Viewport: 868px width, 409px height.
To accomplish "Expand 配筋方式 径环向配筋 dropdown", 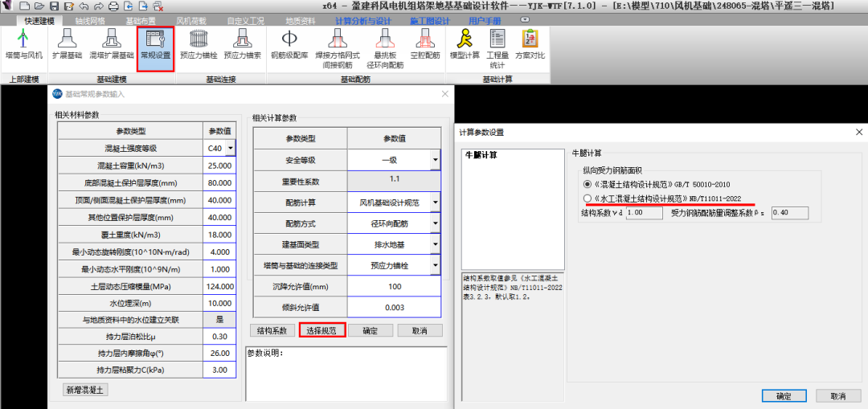I will pos(436,224).
